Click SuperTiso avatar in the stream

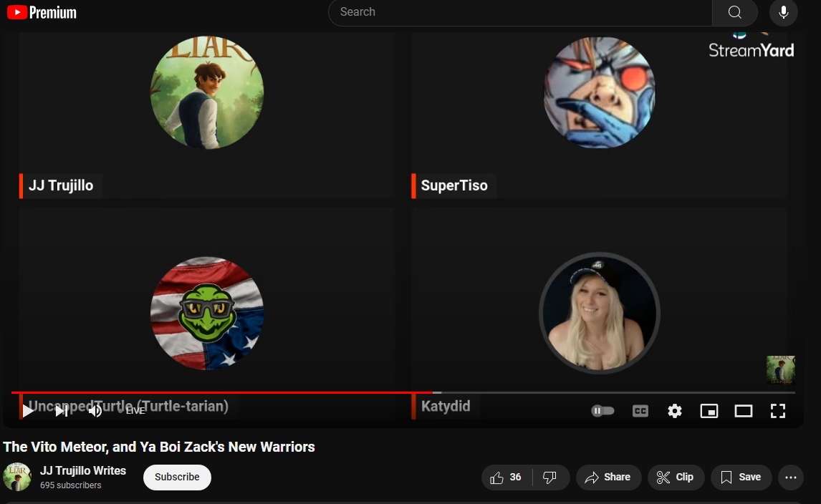tap(599, 92)
